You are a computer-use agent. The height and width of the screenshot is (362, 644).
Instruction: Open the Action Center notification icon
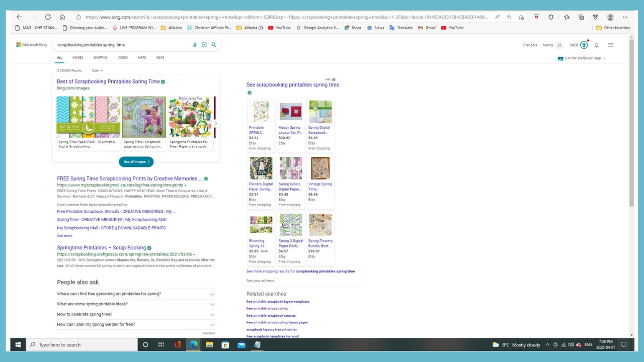click(624, 344)
